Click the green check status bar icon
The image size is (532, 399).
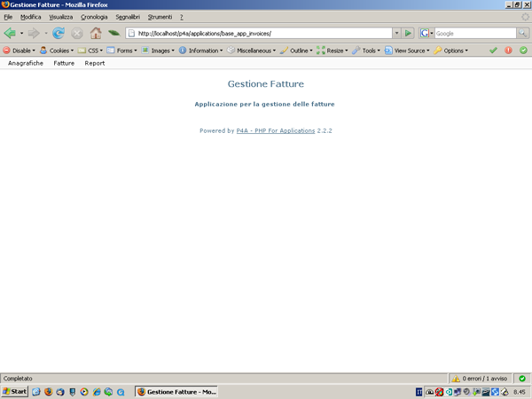click(522, 379)
